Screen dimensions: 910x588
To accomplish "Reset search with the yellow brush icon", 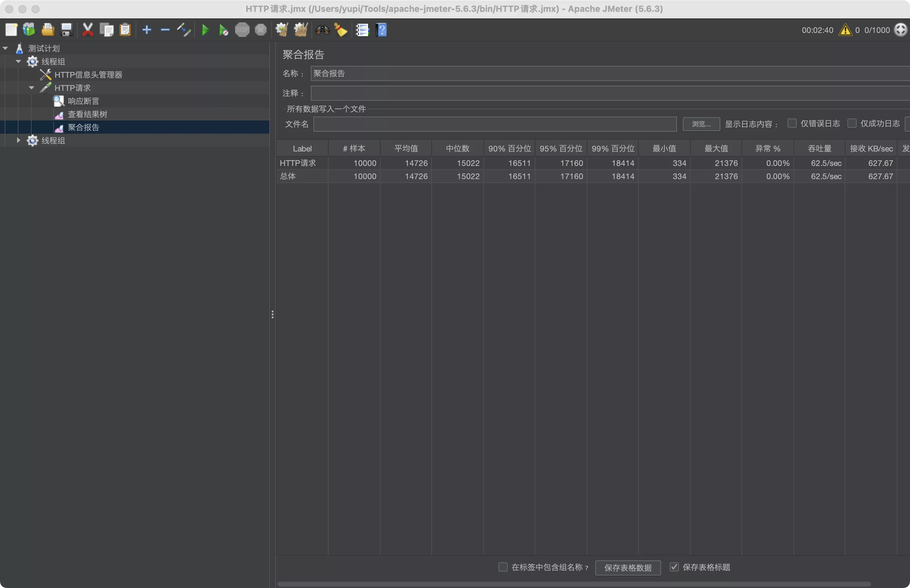I will [341, 29].
